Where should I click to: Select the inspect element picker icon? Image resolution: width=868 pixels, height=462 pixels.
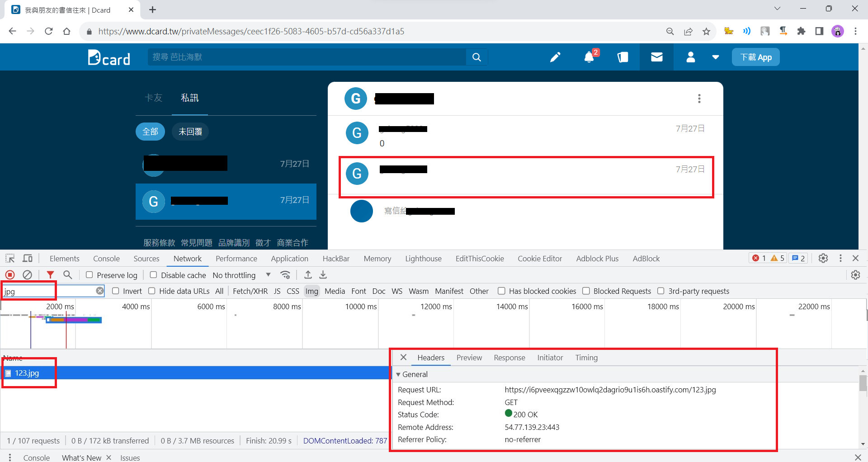point(10,258)
